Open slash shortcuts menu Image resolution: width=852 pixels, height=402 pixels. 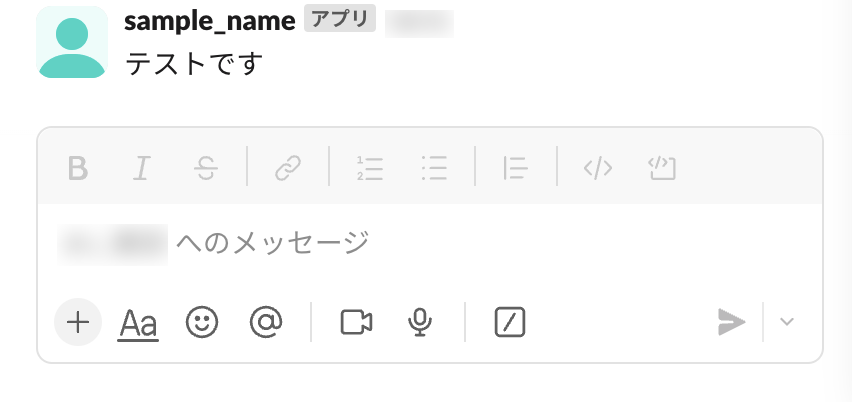coord(510,322)
